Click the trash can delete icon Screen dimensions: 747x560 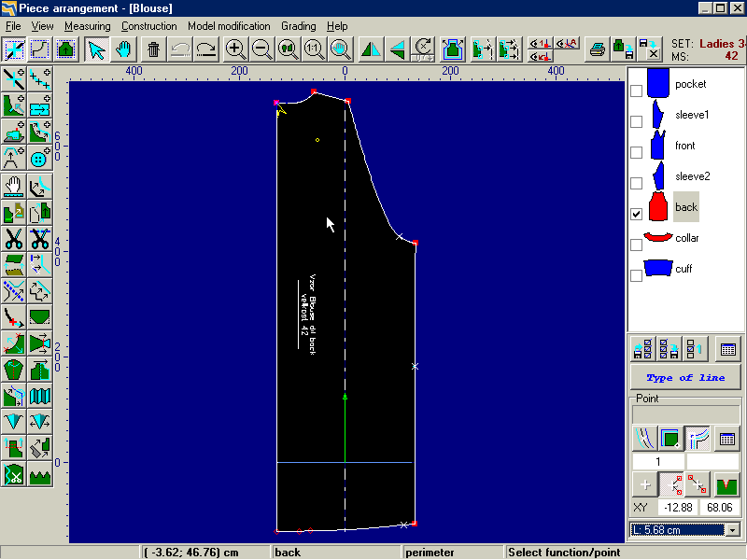[153, 49]
